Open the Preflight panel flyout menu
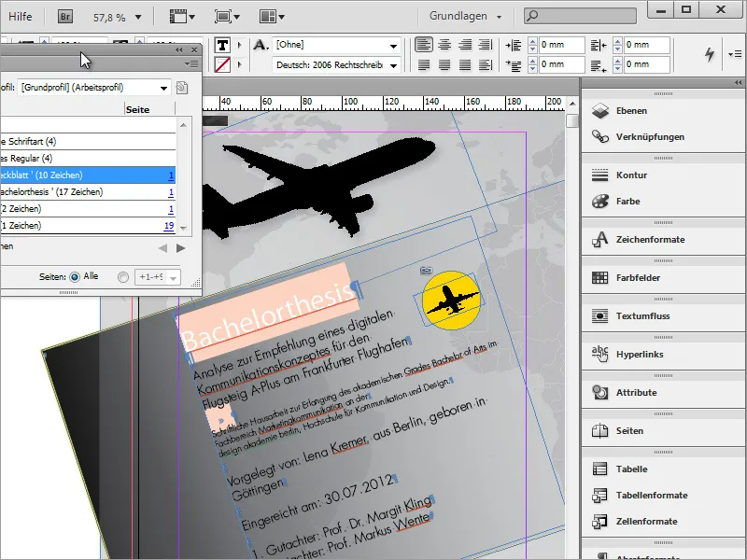 coord(191,63)
